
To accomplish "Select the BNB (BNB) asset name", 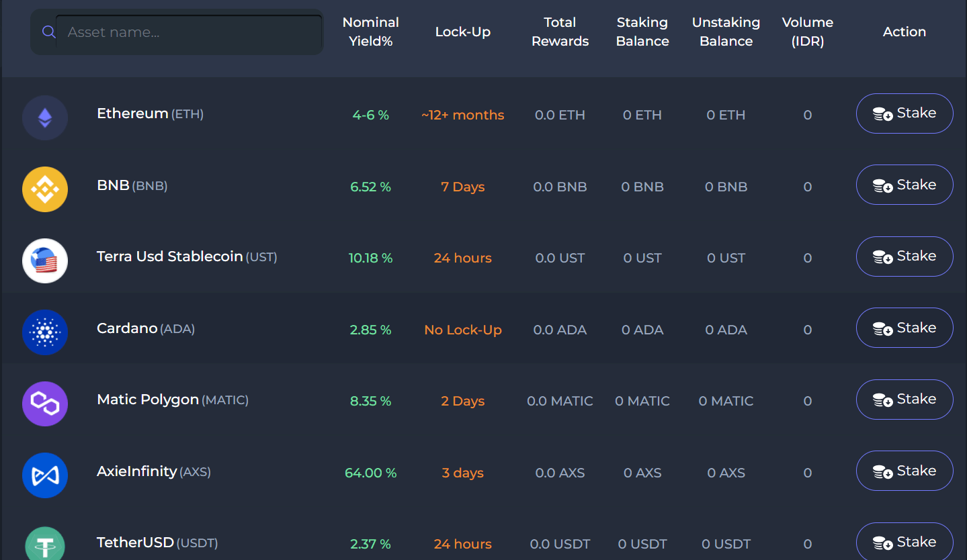I will pyautogui.click(x=132, y=185).
